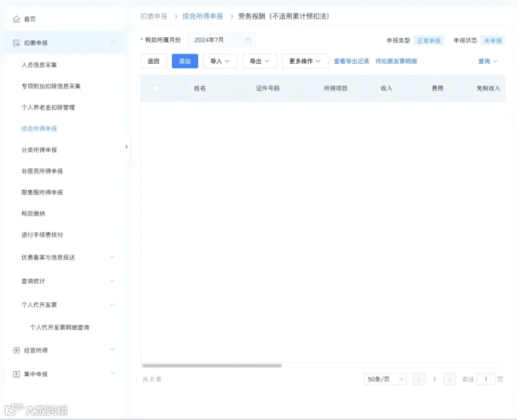This screenshot has width=517, height=420.
Task: Click the 集中申报 sidebar icon
Action: tap(16, 374)
